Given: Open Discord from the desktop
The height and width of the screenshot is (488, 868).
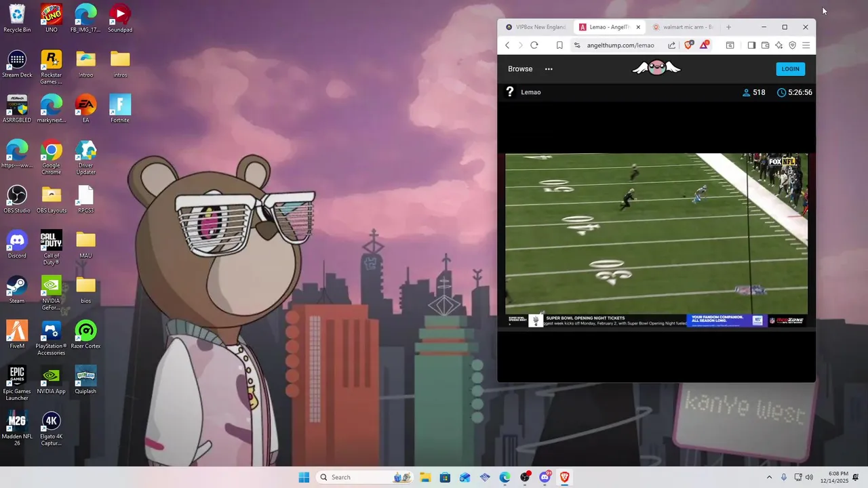Looking at the screenshot, I should click(17, 244).
